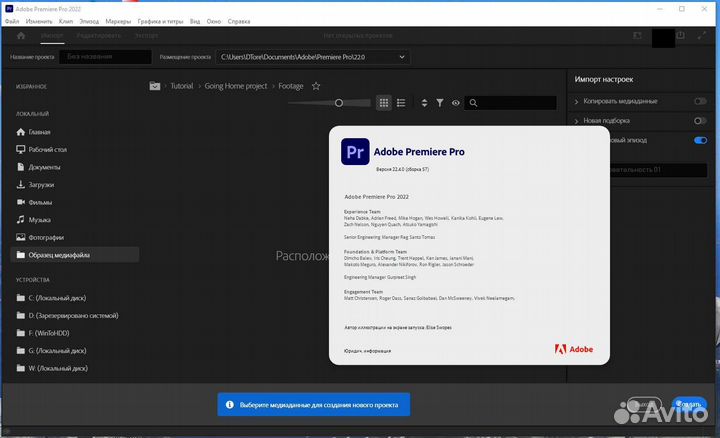Toggle full screen icon in header

point(702,35)
